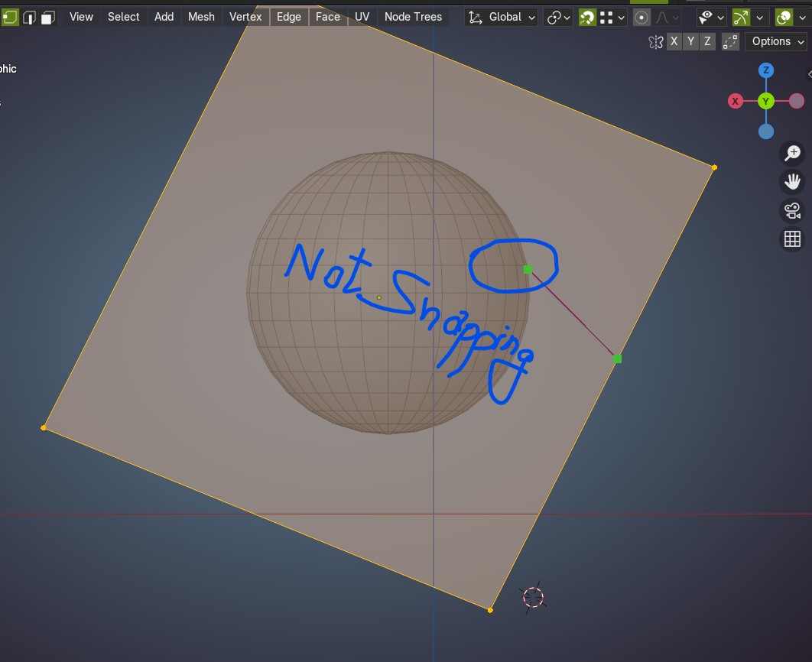The image size is (812, 662).
Task: Open the snapping options dropdown
Action: click(613, 18)
